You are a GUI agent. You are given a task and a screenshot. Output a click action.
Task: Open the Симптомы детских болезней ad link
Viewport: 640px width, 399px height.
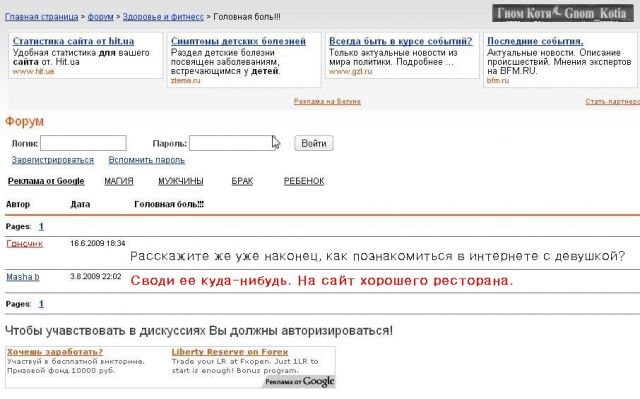point(238,41)
